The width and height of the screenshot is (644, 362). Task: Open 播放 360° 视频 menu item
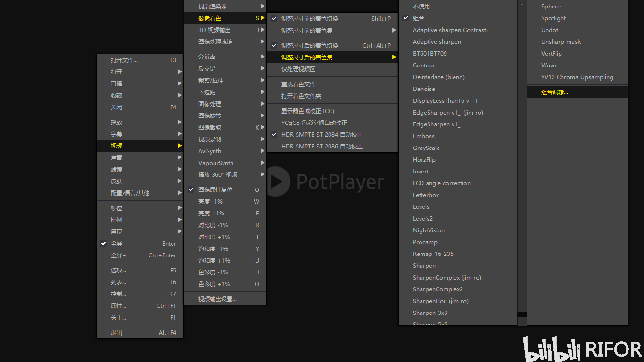pyautogui.click(x=225, y=175)
